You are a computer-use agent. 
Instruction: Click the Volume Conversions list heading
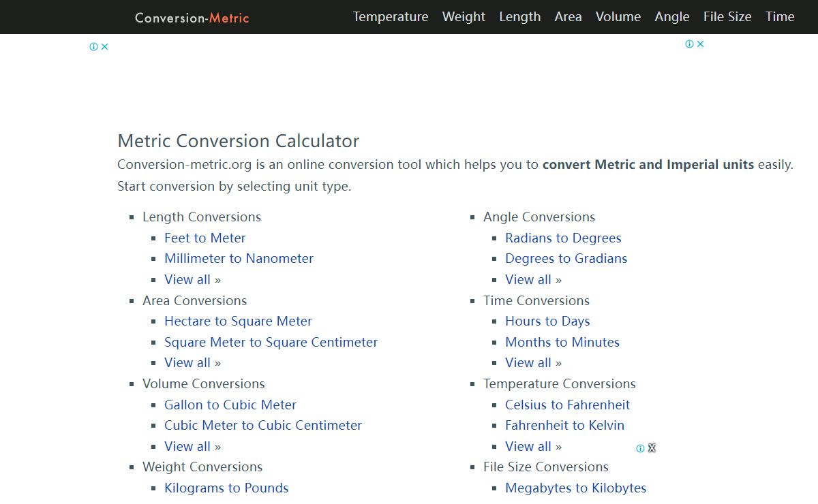203,383
